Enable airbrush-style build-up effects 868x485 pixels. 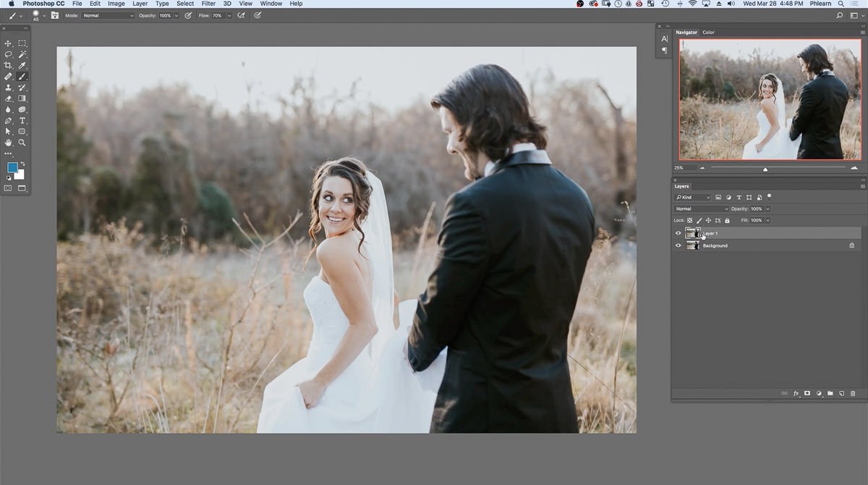[x=241, y=15]
